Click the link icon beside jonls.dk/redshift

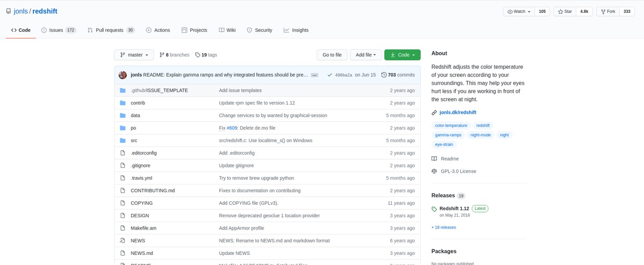pyautogui.click(x=434, y=113)
